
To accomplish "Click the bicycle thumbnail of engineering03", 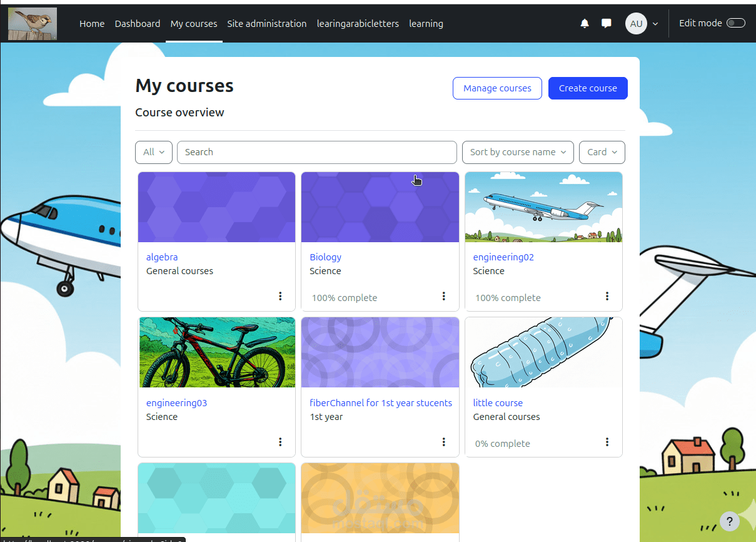I will [x=216, y=352].
